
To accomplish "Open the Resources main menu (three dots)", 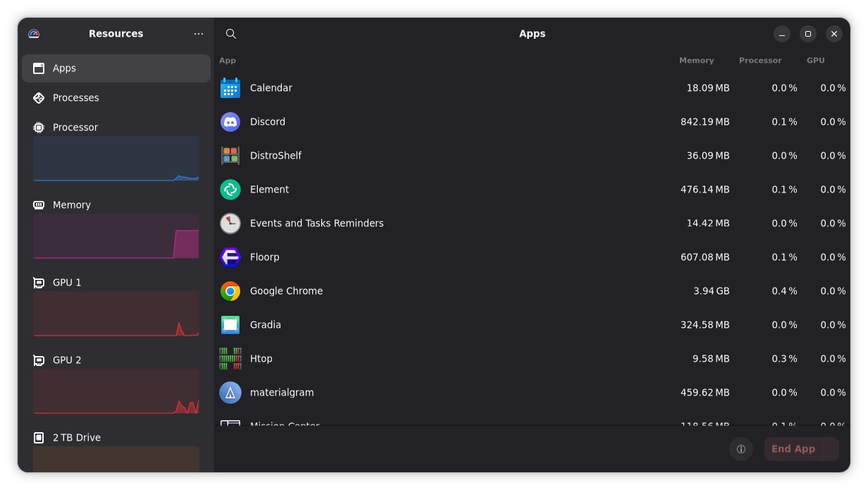I will [199, 34].
